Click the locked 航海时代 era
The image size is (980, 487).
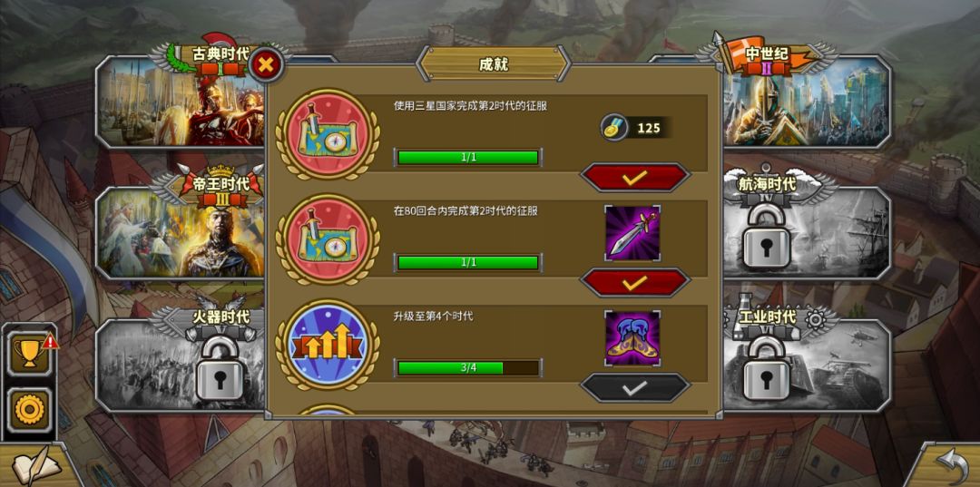click(807, 232)
